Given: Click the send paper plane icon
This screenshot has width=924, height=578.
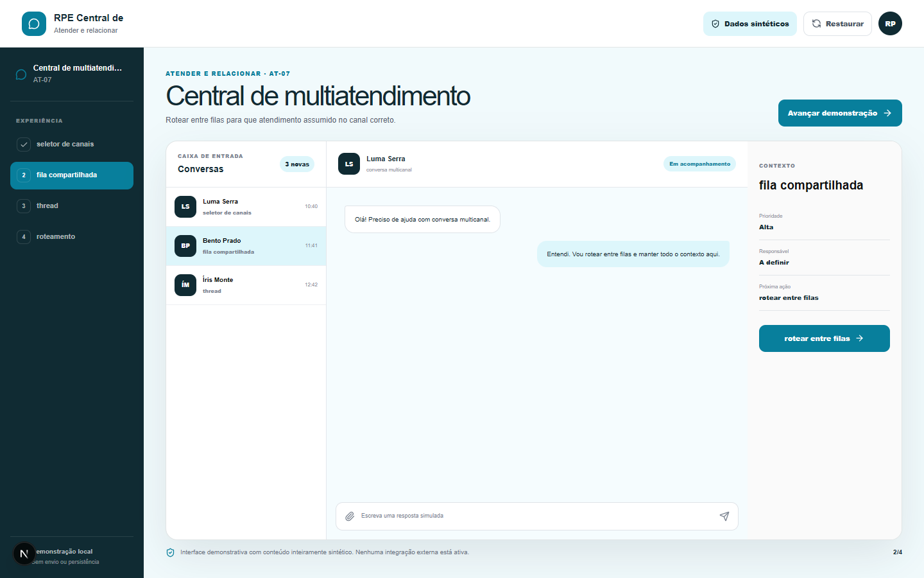Looking at the screenshot, I should [x=724, y=516].
